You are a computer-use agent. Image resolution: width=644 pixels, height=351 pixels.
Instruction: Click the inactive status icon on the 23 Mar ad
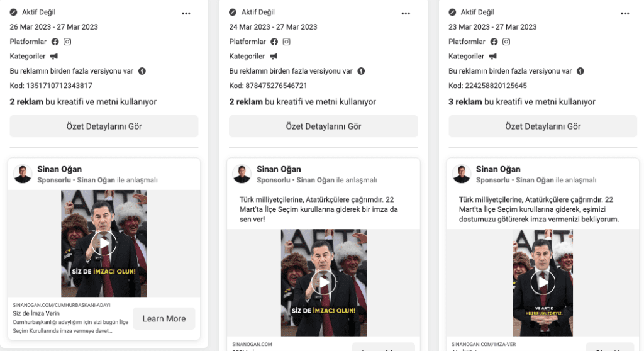[x=452, y=13]
